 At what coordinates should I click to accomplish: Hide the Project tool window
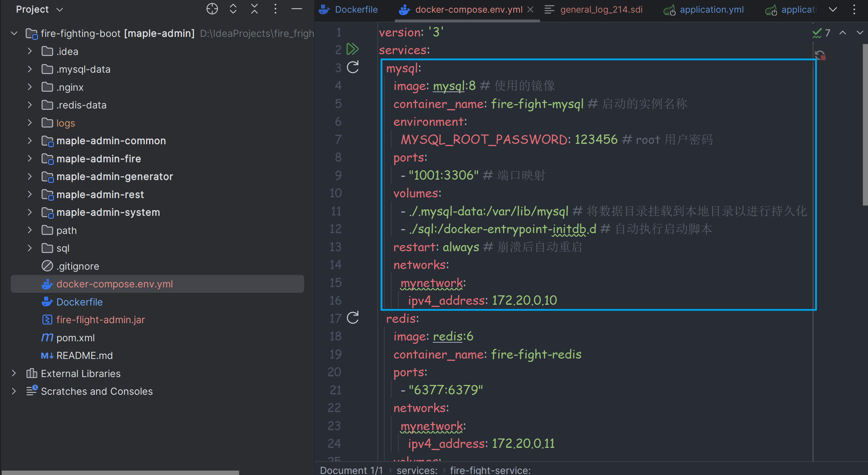(x=296, y=9)
